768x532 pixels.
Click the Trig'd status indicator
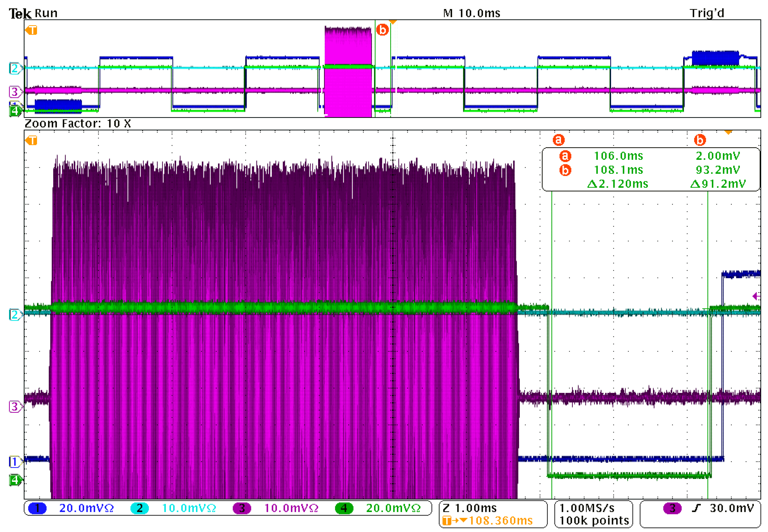[x=707, y=13]
